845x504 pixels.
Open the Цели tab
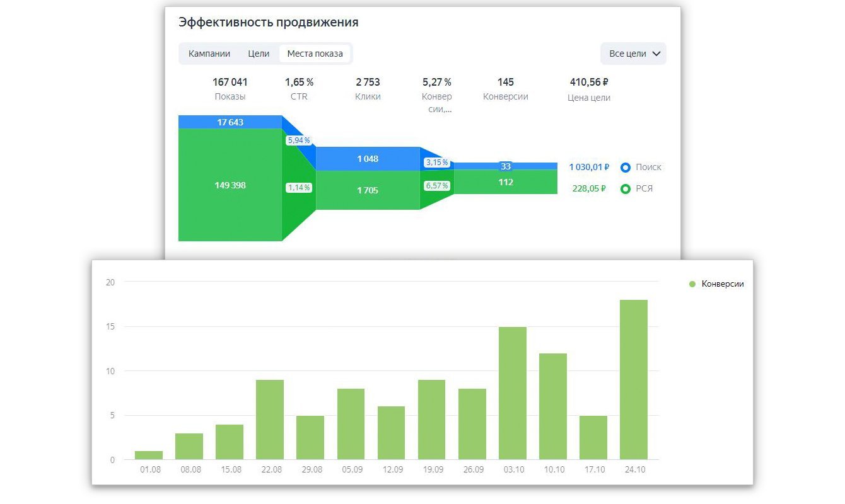click(259, 54)
